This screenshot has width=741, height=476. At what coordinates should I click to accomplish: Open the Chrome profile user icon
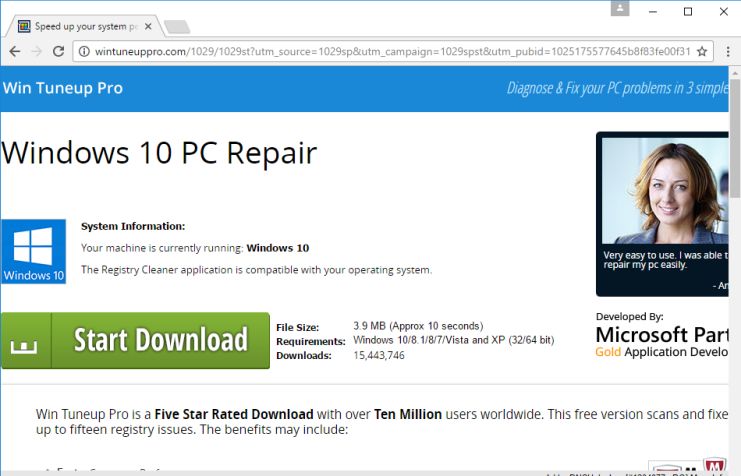coord(620,9)
